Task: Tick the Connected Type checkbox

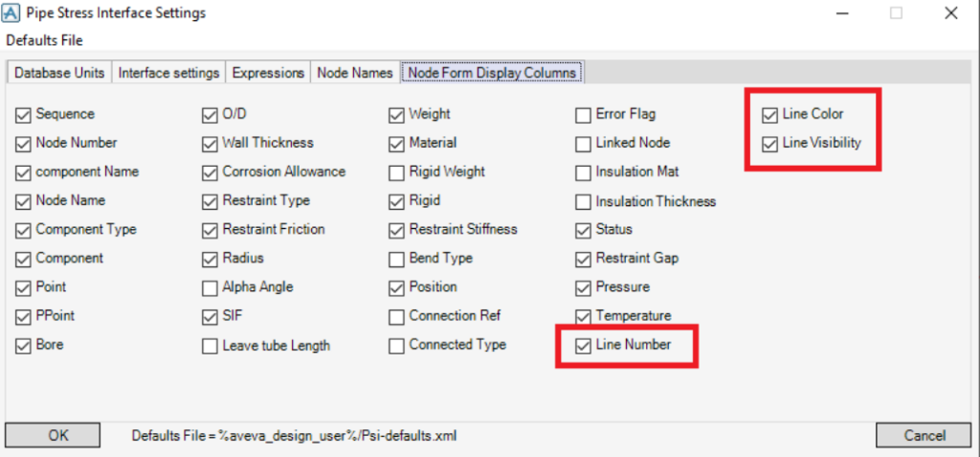Action: tap(397, 345)
